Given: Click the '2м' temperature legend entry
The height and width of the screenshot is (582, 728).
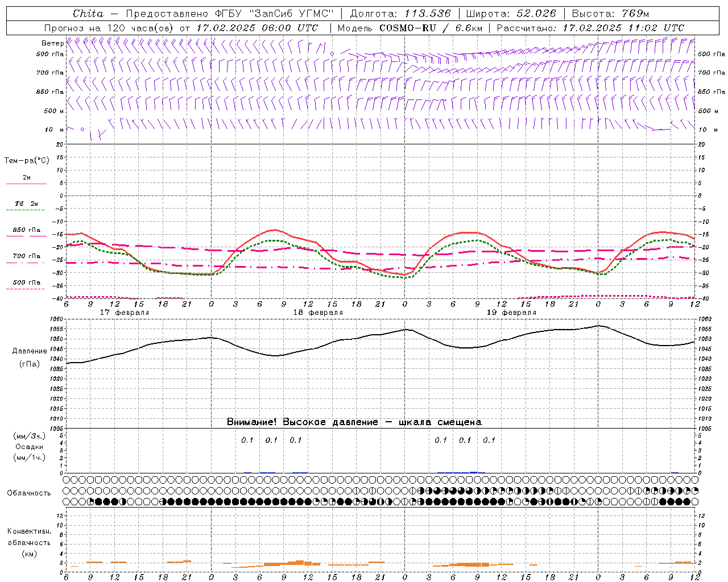Looking at the screenshot, I should click(x=27, y=178).
